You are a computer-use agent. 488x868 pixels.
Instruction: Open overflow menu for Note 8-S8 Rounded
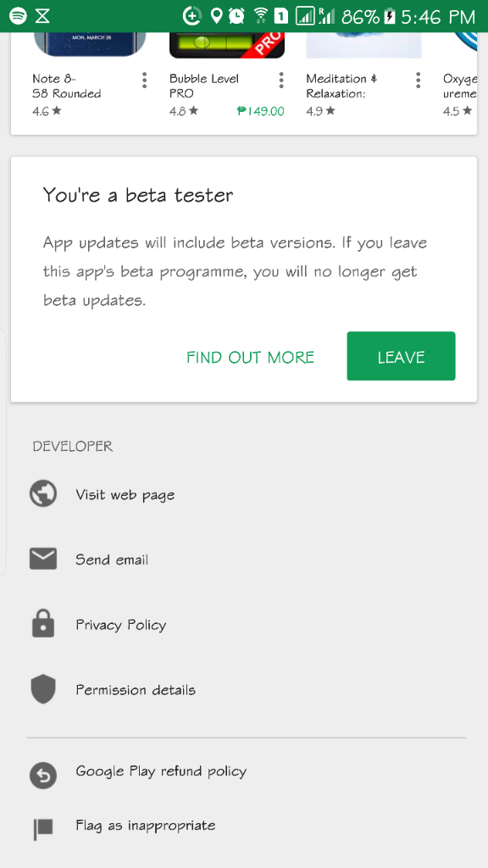(144, 81)
